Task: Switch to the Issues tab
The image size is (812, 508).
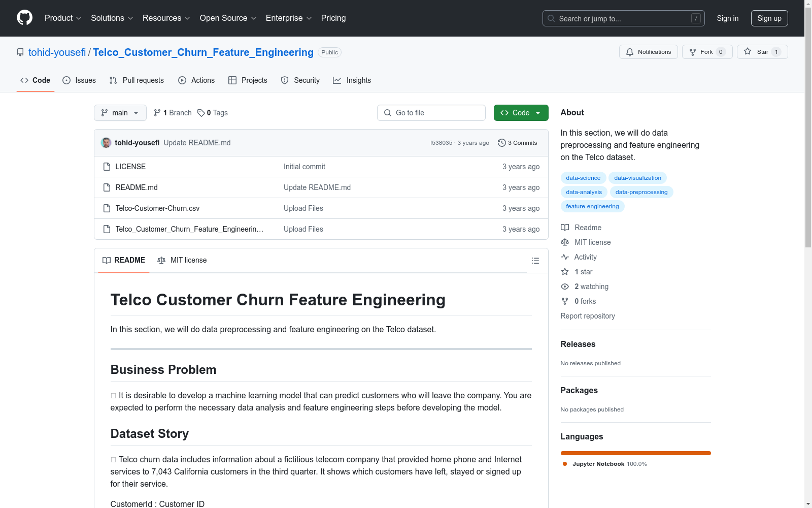Action: coord(79,80)
